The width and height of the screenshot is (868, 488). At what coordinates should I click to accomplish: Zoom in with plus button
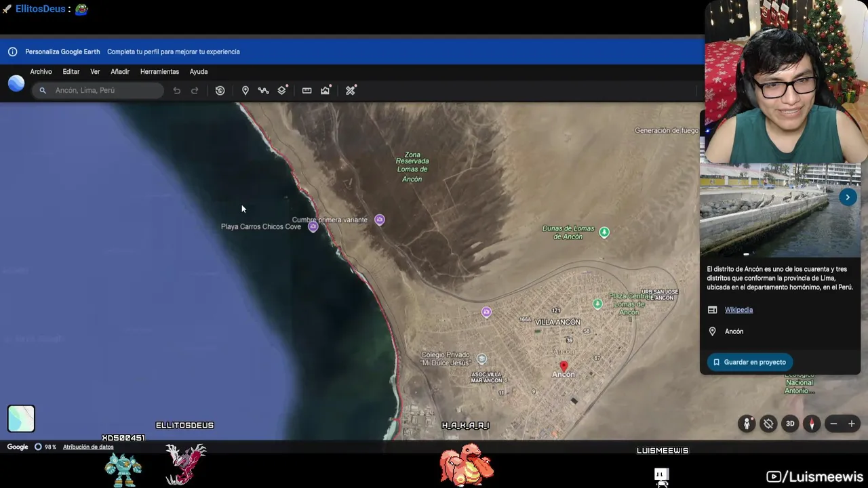pos(852,424)
